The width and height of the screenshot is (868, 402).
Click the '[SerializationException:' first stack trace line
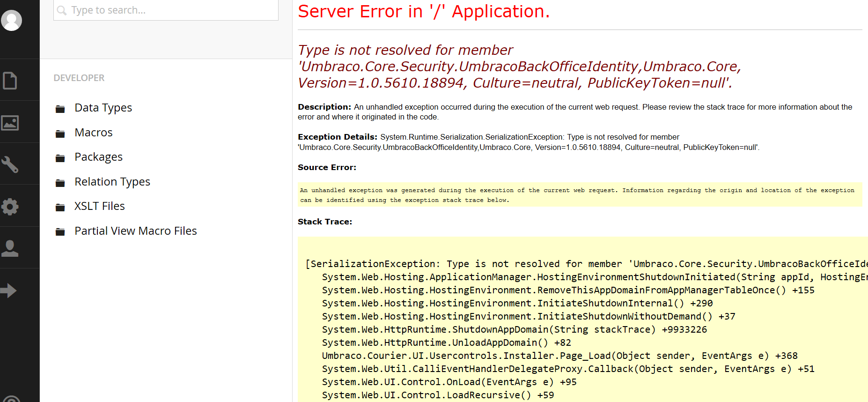pos(586,264)
